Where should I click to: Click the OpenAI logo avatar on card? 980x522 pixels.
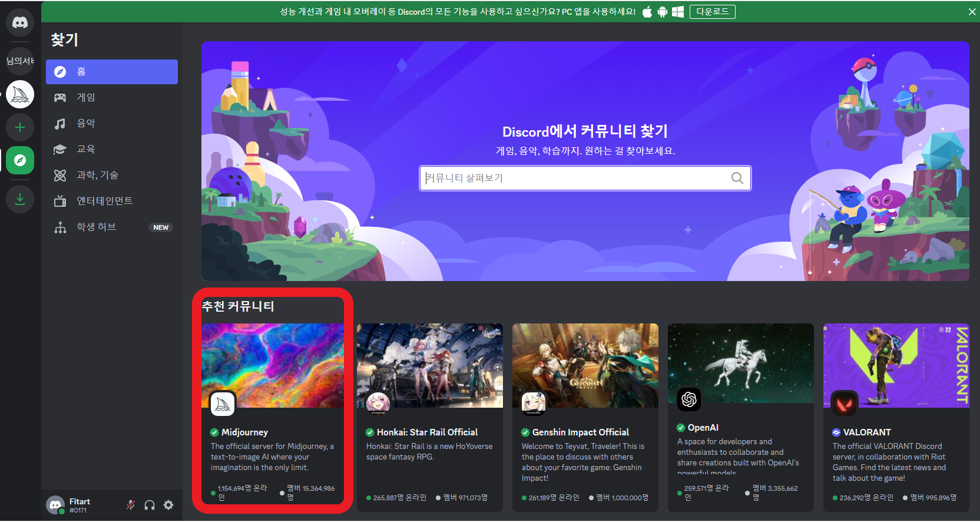[689, 399]
